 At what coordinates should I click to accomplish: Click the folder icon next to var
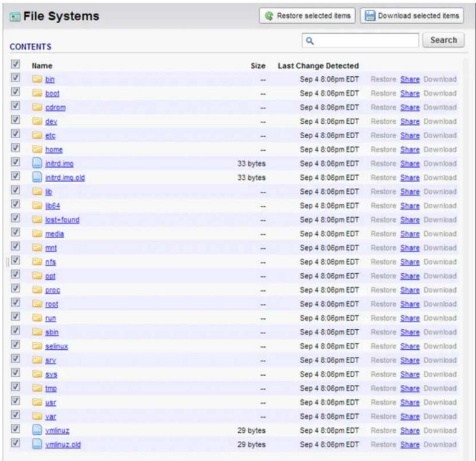[37, 416]
